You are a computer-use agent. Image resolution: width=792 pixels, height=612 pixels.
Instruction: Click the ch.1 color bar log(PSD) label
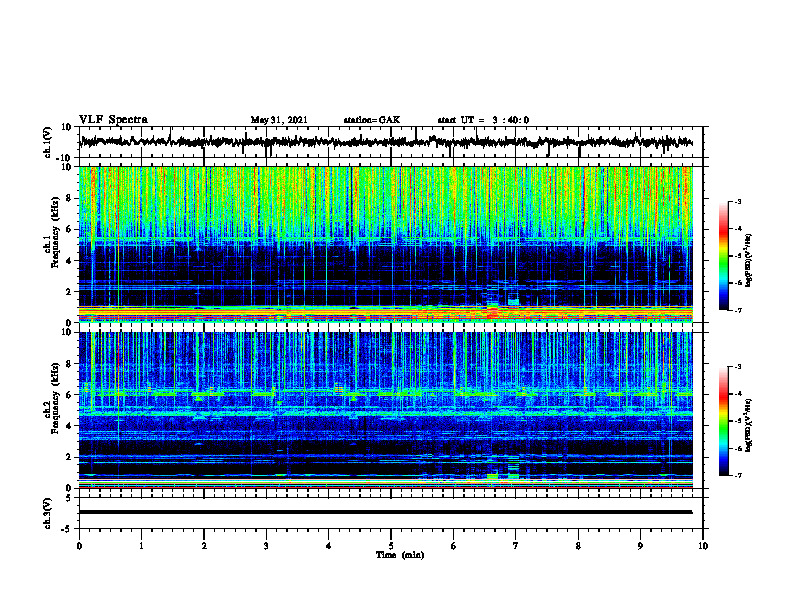coord(749,261)
